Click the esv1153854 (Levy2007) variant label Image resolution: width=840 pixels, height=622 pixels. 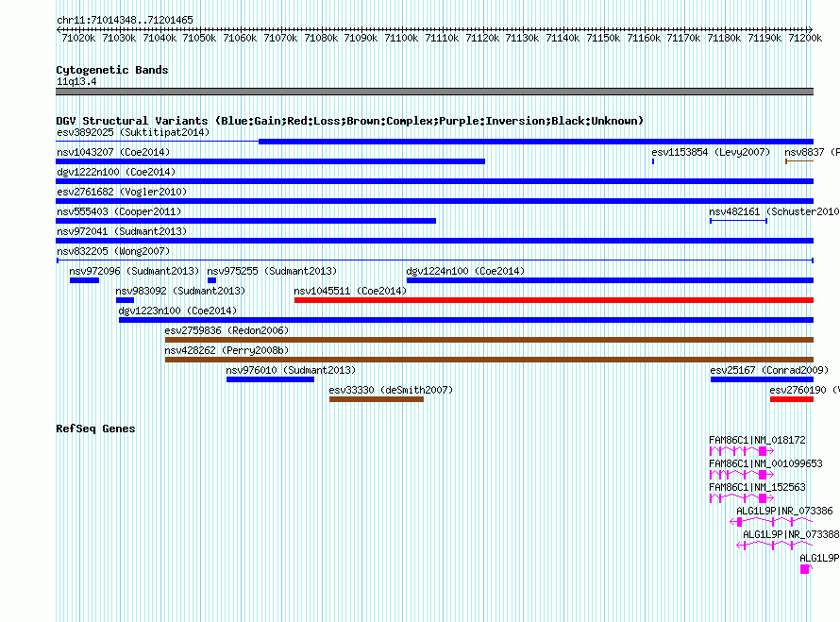point(711,152)
